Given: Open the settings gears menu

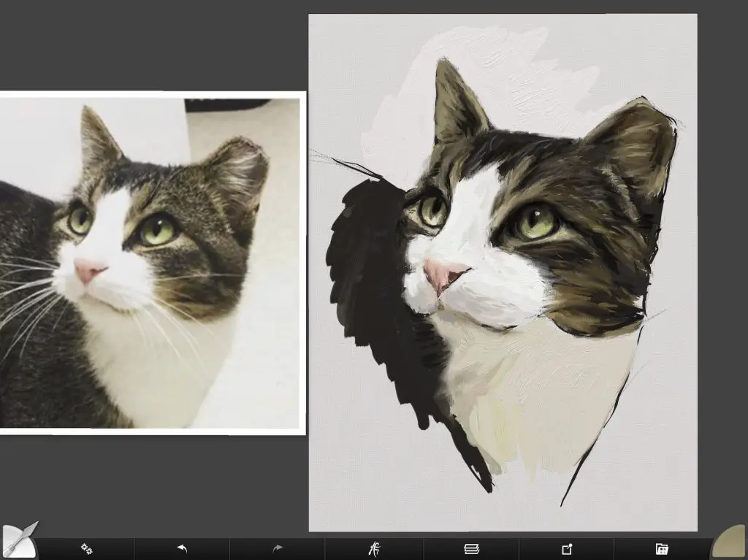Looking at the screenshot, I should 87,549.
